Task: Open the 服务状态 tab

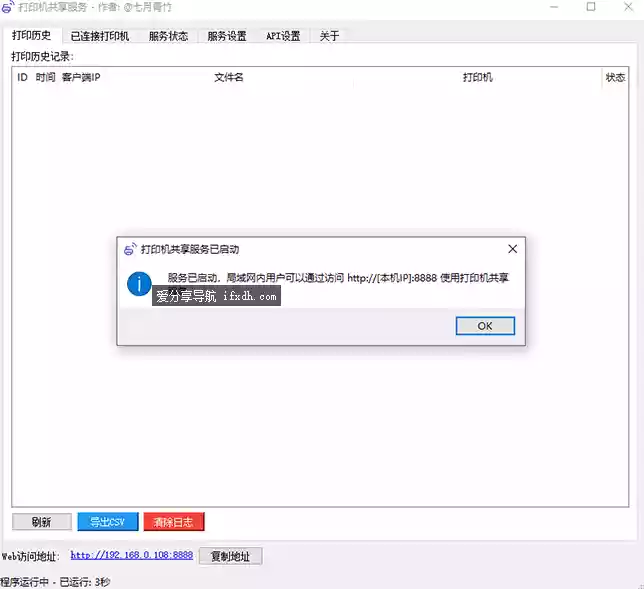Action: [x=168, y=36]
